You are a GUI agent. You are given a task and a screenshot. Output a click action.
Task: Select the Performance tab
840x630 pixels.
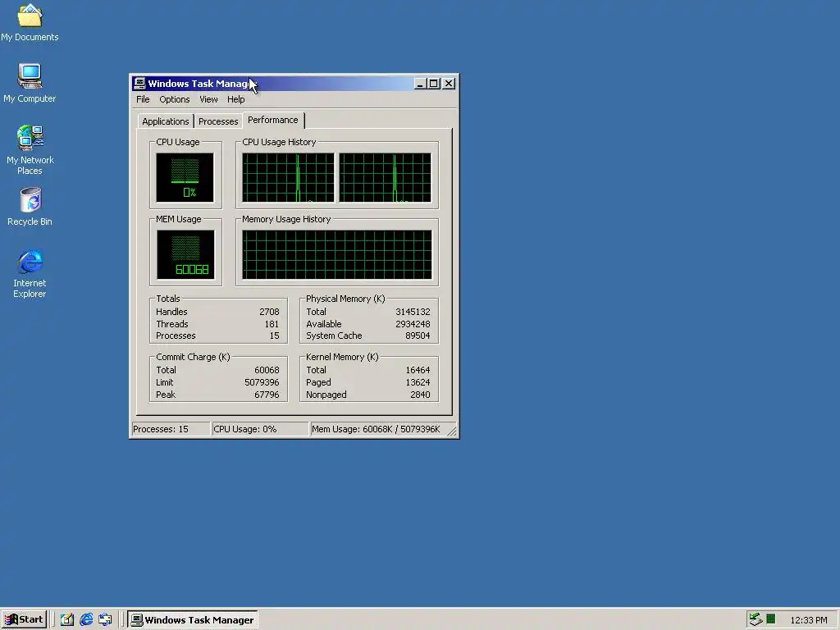point(273,120)
